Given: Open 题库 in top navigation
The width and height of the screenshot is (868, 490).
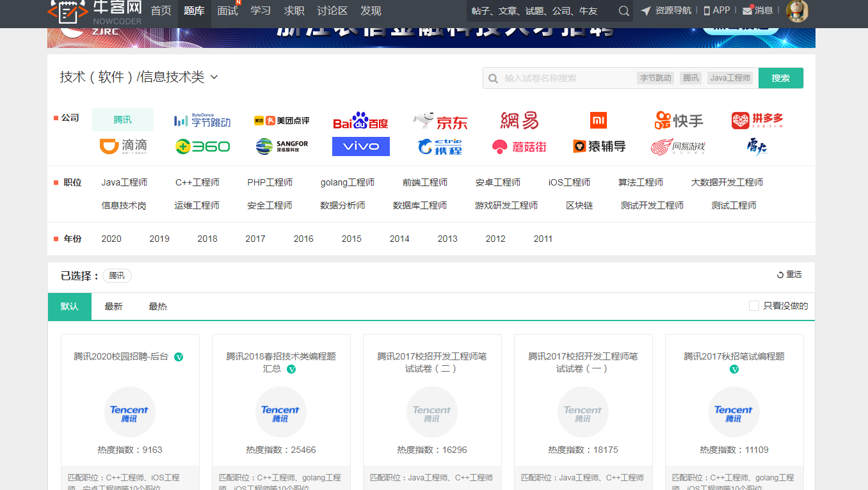Looking at the screenshot, I should point(194,11).
